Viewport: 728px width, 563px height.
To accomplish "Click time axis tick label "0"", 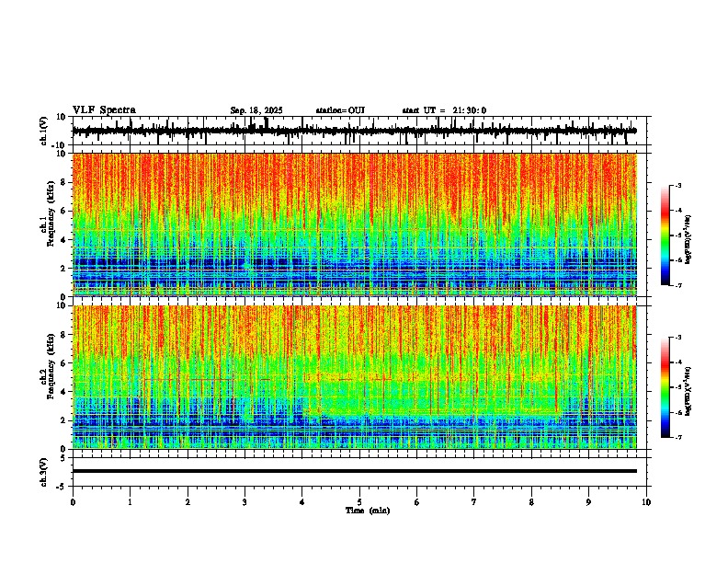I will pos(73,502).
